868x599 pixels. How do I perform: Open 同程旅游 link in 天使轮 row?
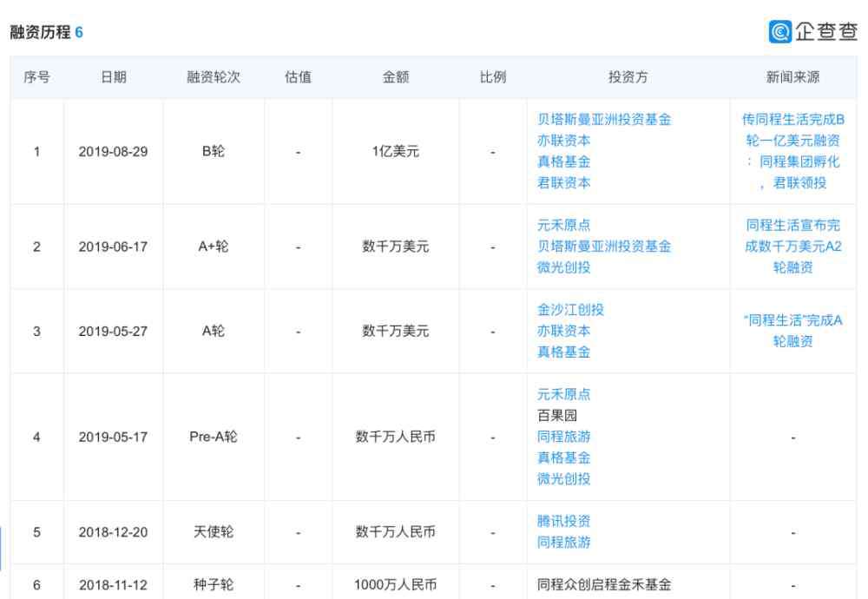[x=563, y=543]
